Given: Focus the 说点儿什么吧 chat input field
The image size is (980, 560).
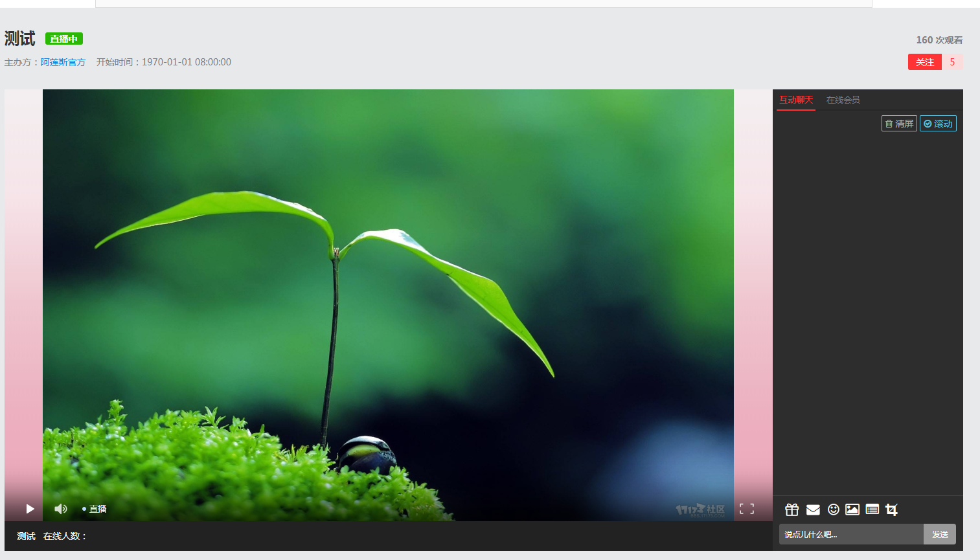Looking at the screenshot, I should click(850, 534).
